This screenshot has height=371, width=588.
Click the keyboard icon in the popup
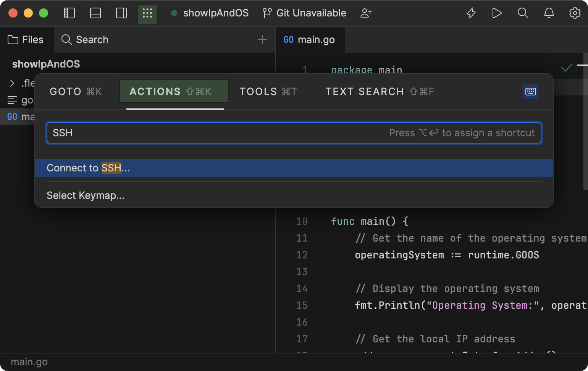pyautogui.click(x=531, y=92)
